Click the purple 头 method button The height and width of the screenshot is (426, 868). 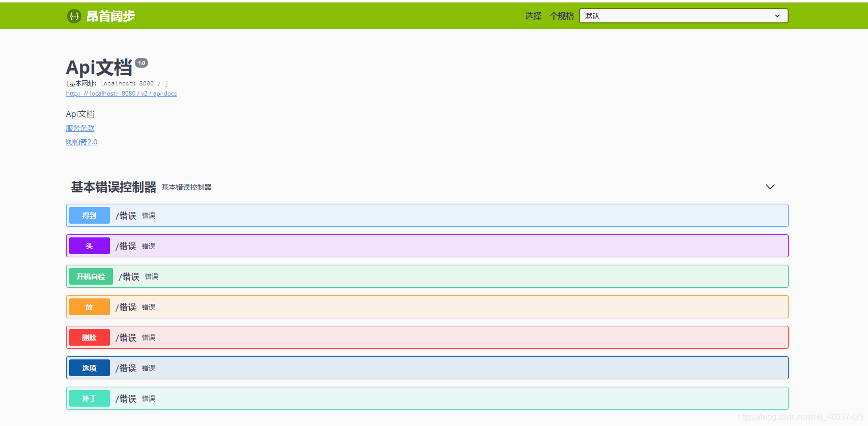pos(90,246)
